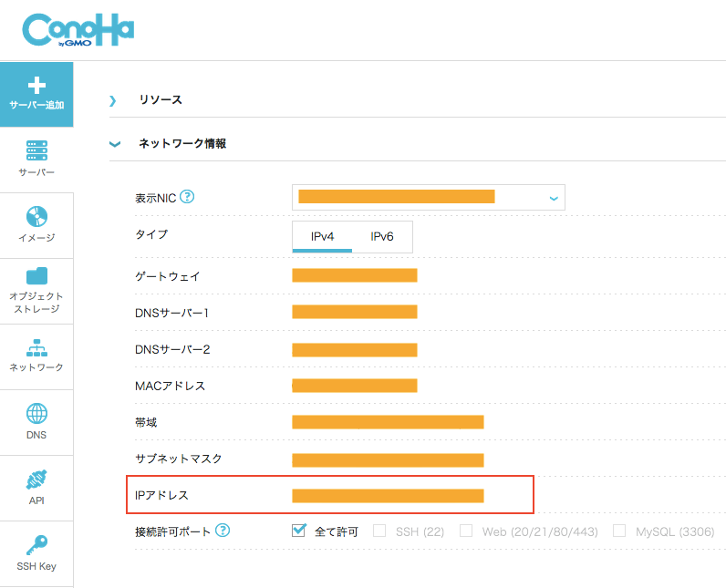Uncheck the 全て許可 checkbox
The width and height of the screenshot is (726, 588).
click(x=298, y=531)
